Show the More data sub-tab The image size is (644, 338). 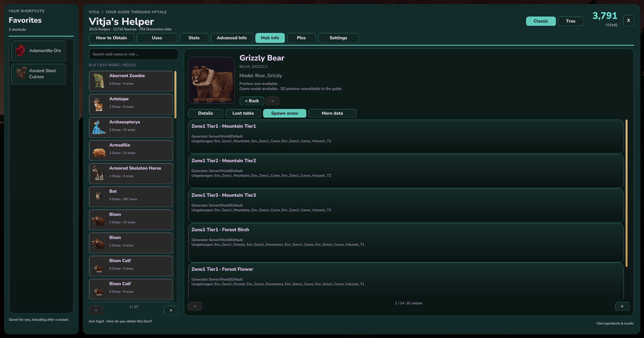332,113
